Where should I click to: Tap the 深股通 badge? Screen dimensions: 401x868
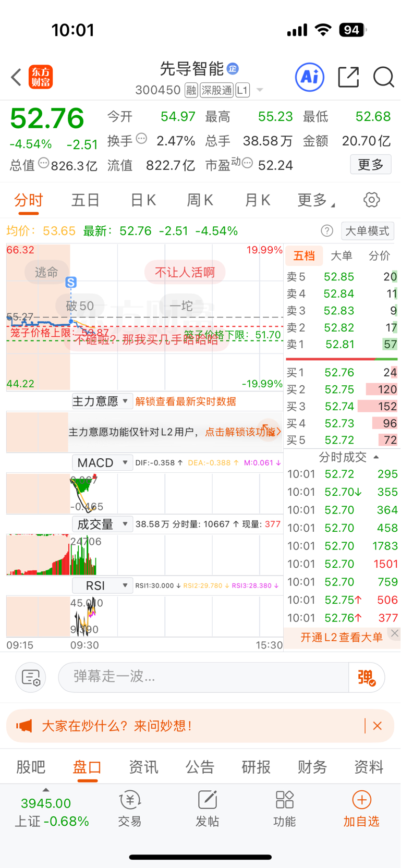click(x=217, y=90)
